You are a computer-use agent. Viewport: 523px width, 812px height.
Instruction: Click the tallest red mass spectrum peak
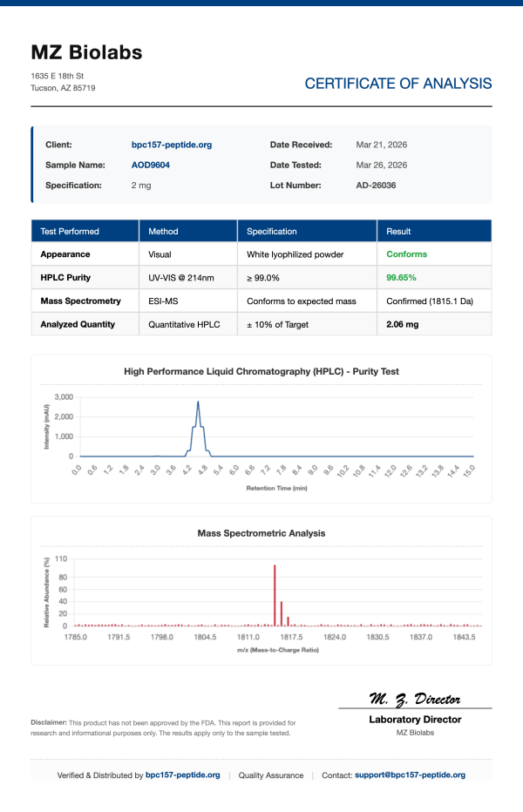click(275, 596)
